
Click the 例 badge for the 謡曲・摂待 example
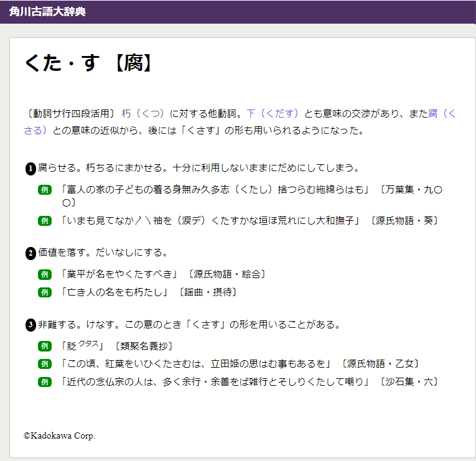(x=44, y=292)
